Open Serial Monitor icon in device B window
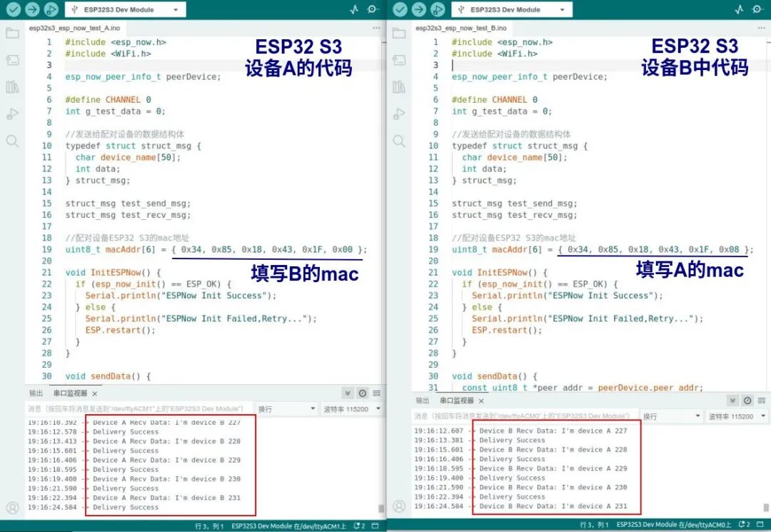771x532 pixels. [757, 9]
